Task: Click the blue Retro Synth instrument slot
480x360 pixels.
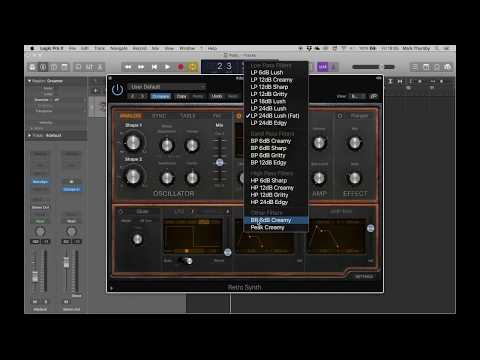Action: [40, 182]
